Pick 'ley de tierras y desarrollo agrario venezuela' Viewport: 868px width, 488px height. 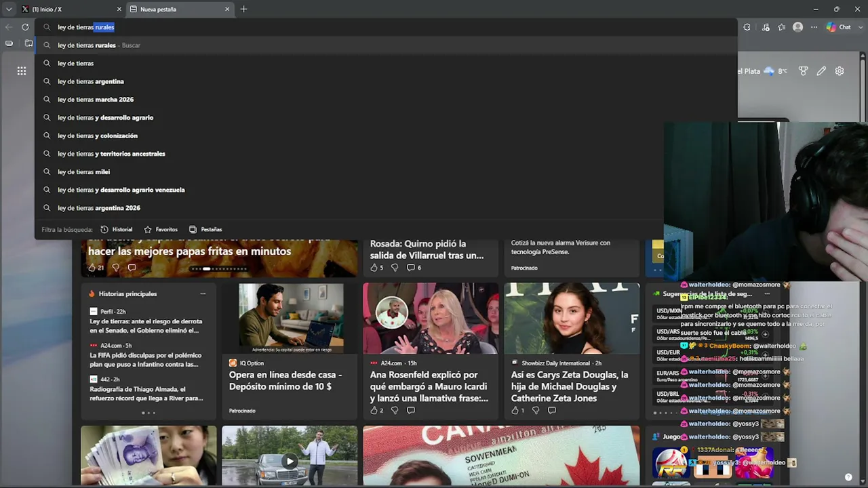click(x=349, y=190)
